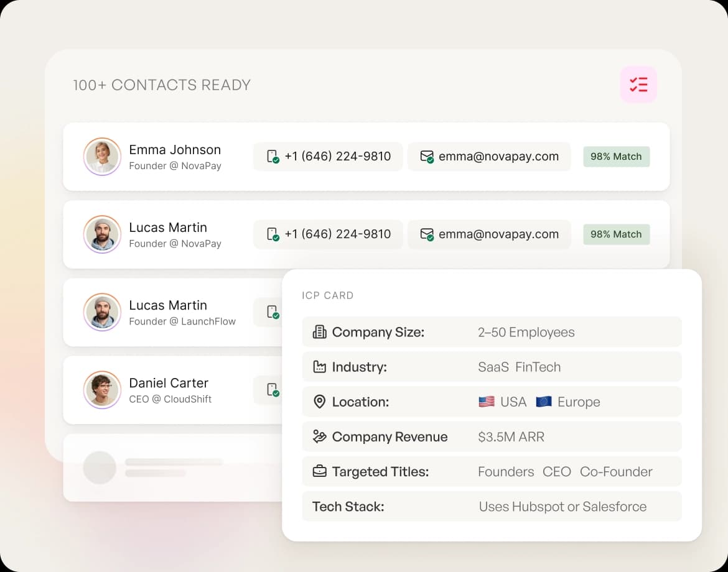Click the email icon in Emma Johnson's row
Screen dimensions: 728x572
tap(426, 157)
